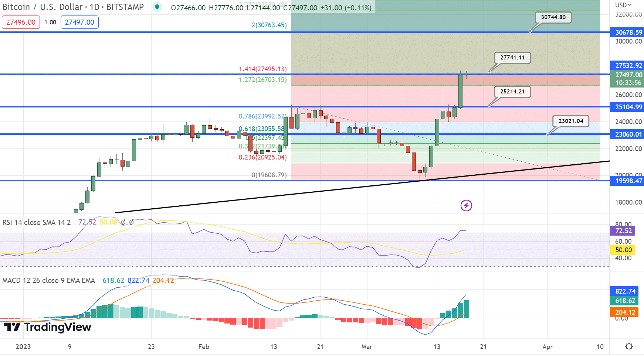The image size is (644, 356).
Task: Click the red sell price 27496.00 button
Action: [x=21, y=22]
